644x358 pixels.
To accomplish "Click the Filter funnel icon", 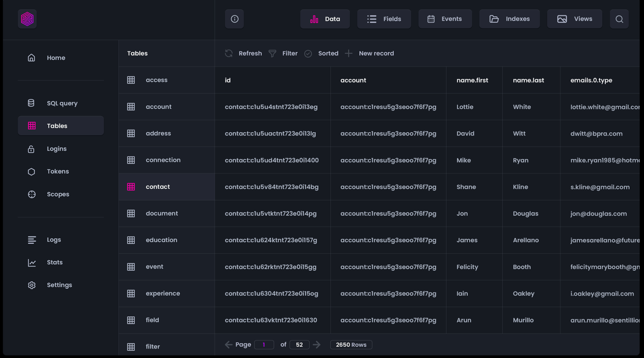I will pyautogui.click(x=273, y=53).
